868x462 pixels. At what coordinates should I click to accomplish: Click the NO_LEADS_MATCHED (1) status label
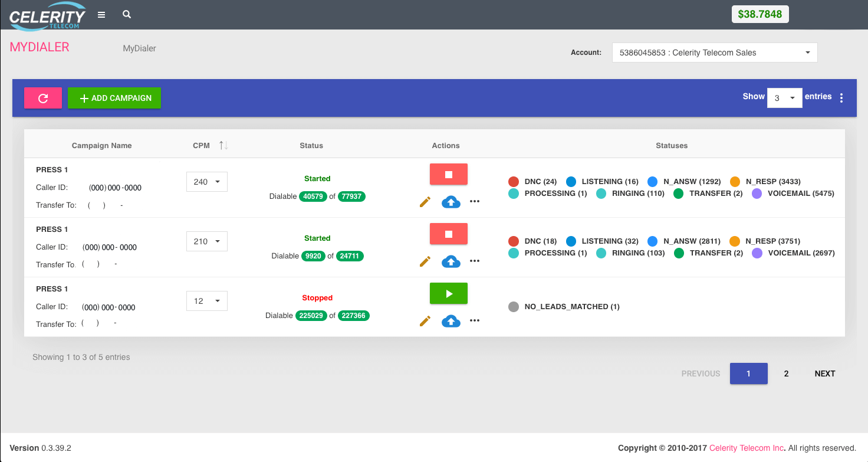click(572, 307)
